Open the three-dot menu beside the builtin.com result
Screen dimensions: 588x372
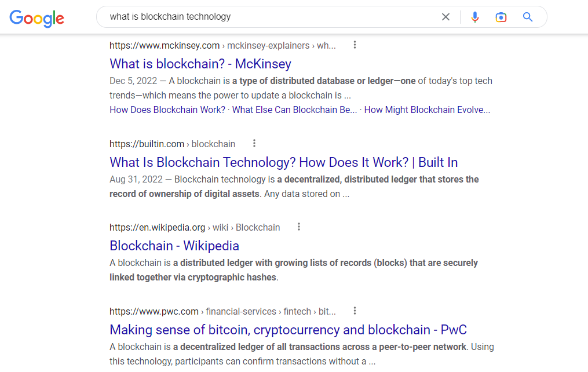point(254,143)
